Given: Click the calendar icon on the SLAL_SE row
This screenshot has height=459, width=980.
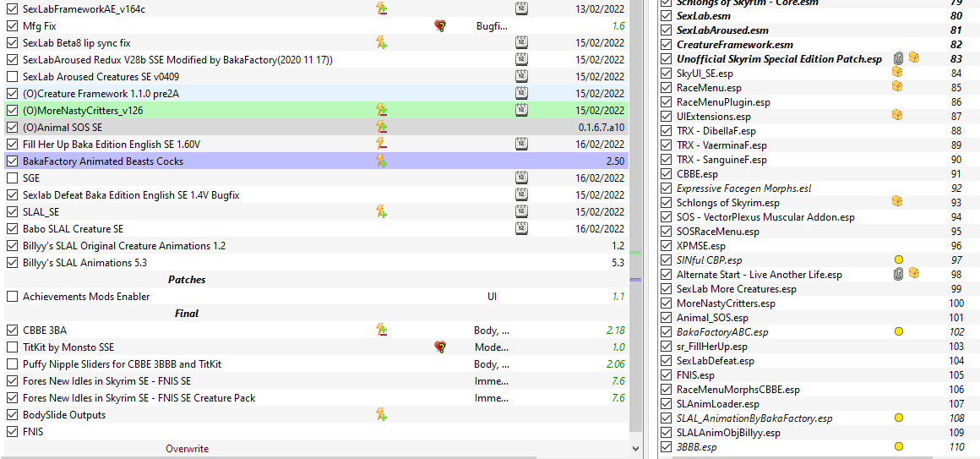Looking at the screenshot, I should tap(521, 211).
